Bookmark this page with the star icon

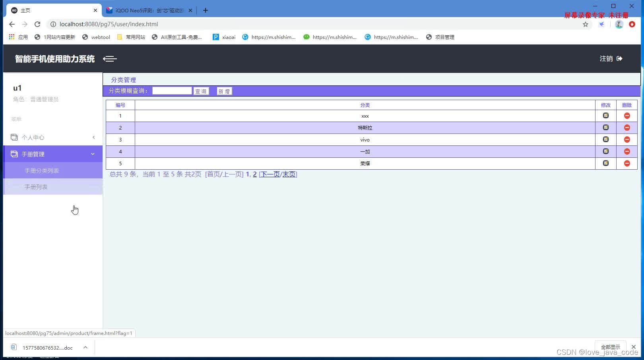[585, 24]
